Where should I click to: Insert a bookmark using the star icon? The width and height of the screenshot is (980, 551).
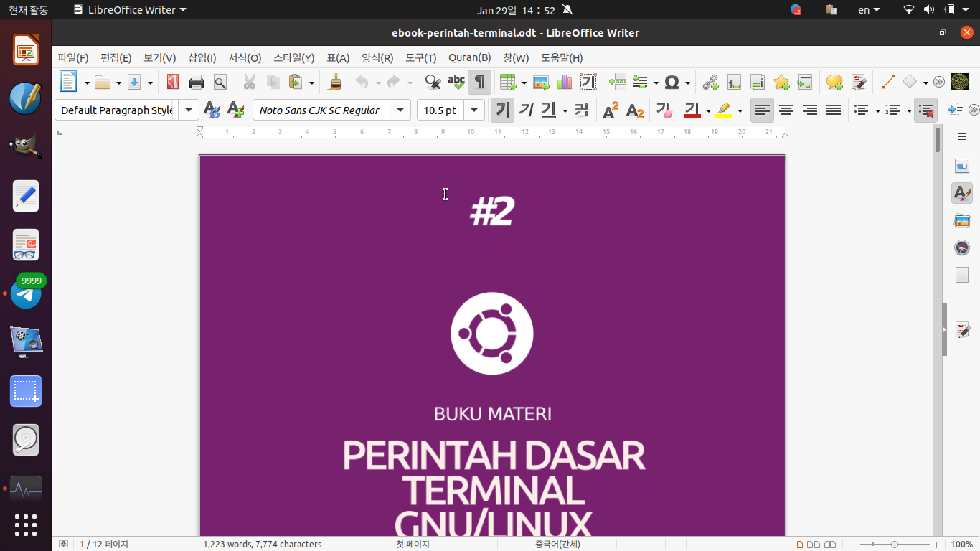[x=781, y=82]
